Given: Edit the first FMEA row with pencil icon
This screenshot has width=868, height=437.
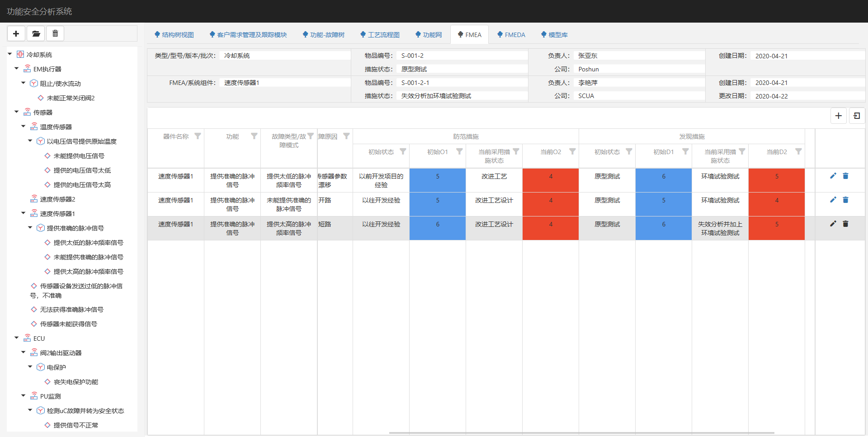Looking at the screenshot, I should point(833,176).
